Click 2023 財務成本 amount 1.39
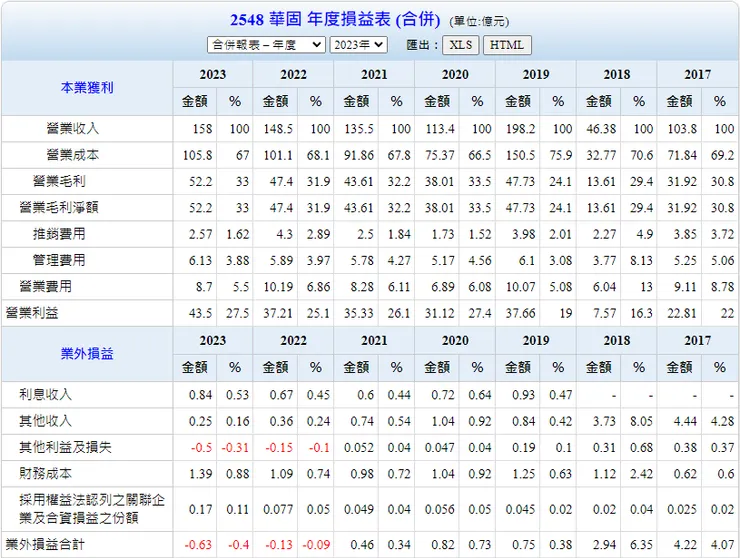The height and width of the screenshot is (558, 740). tap(201, 474)
